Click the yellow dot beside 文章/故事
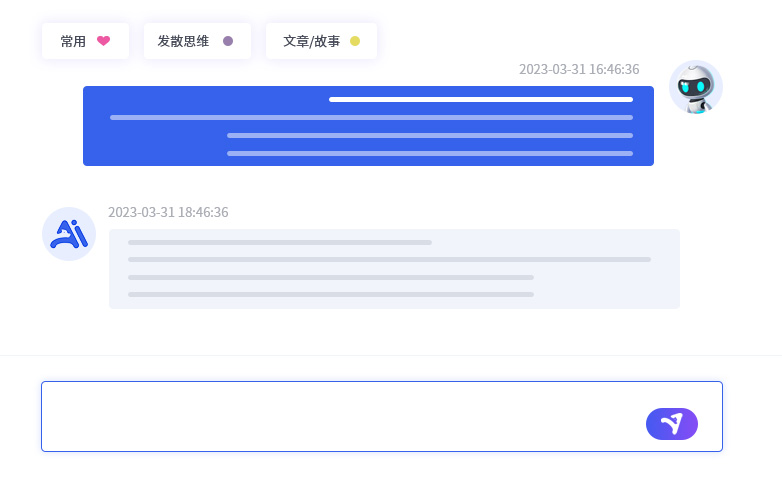The width and height of the screenshot is (782, 486). pyautogui.click(x=355, y=41)
